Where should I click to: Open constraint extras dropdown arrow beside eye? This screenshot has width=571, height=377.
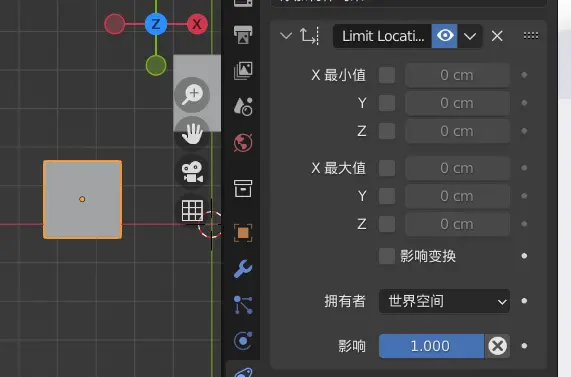pyautogui.click(x=470, y=36)
